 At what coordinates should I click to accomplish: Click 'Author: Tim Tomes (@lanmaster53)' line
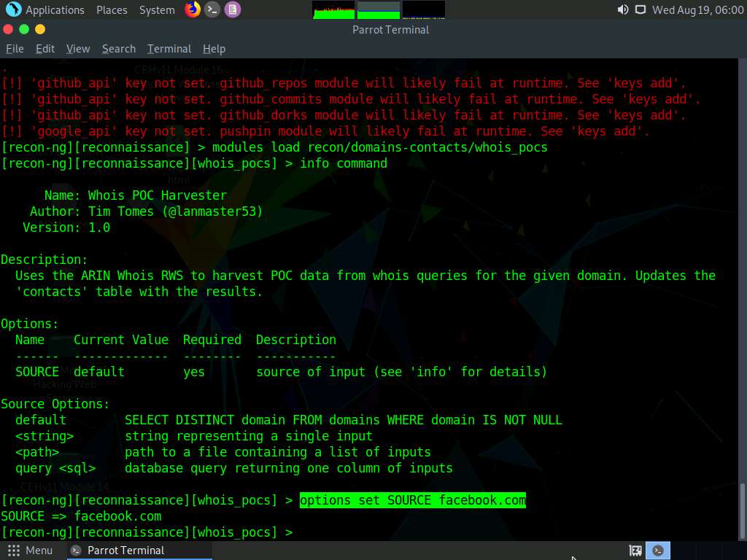tap(146, 211)
